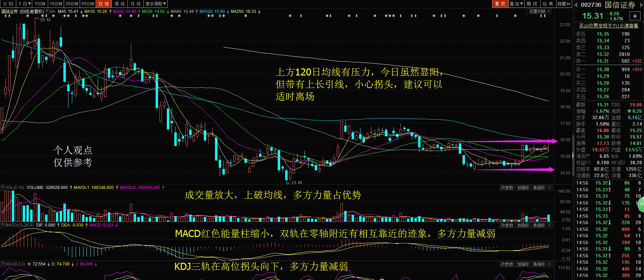Open the 设置均线 dropdown
The image size is (644, 280).
point(539,12)
